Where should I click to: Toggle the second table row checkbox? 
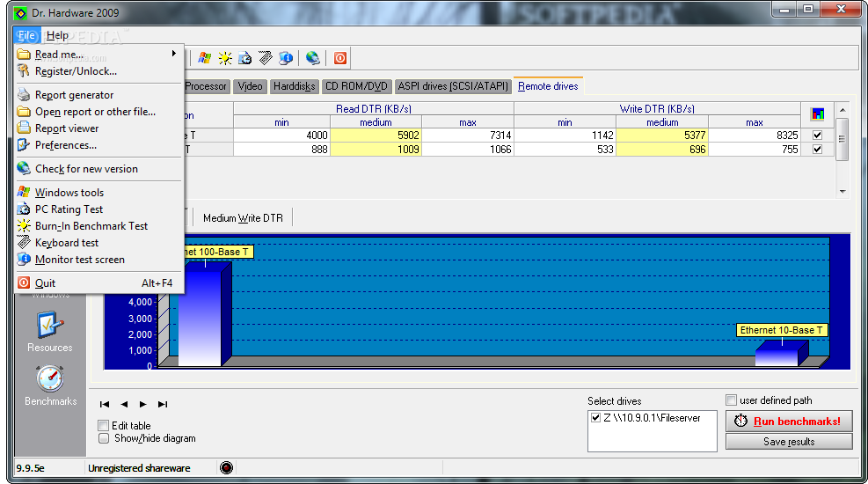tap(817, 150)
